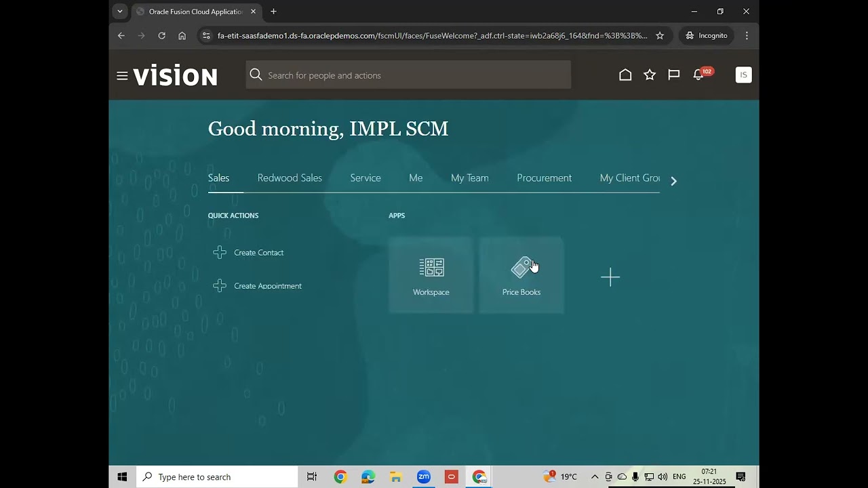868x488 pixels.
Task: Open Favorites star icon in Oracle header
Action: [650, 75]
